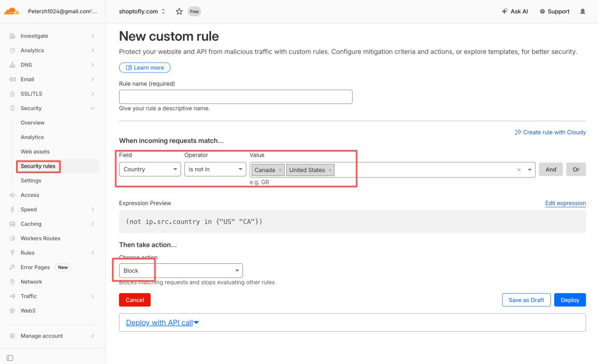
Task: Click the Cloudflare logo icon
Action: [x=12, y=11]
